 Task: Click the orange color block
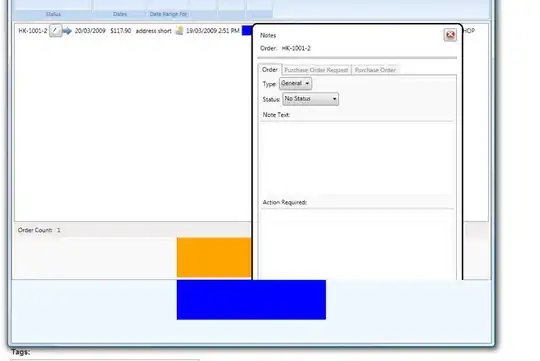click(x=214, y=257)
